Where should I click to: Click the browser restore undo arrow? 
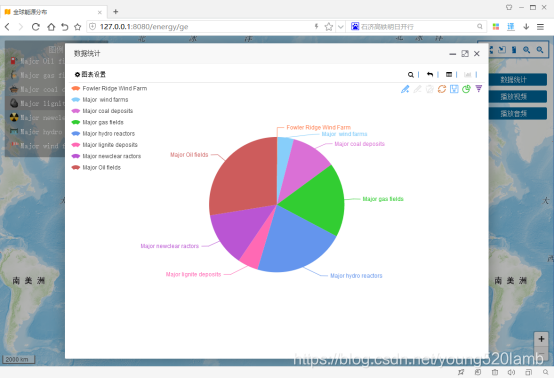pyautogui.click(x=64, y=27)
